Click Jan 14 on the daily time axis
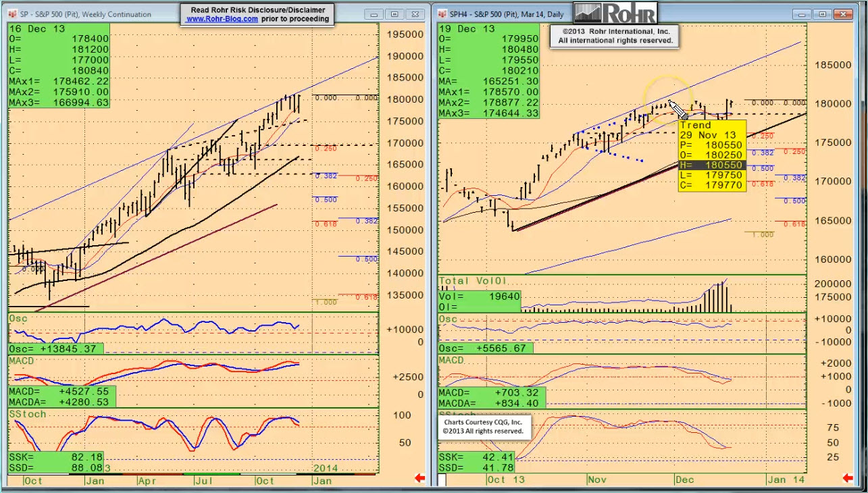Viewport: 868px width, 493px height. click(775, 479)
